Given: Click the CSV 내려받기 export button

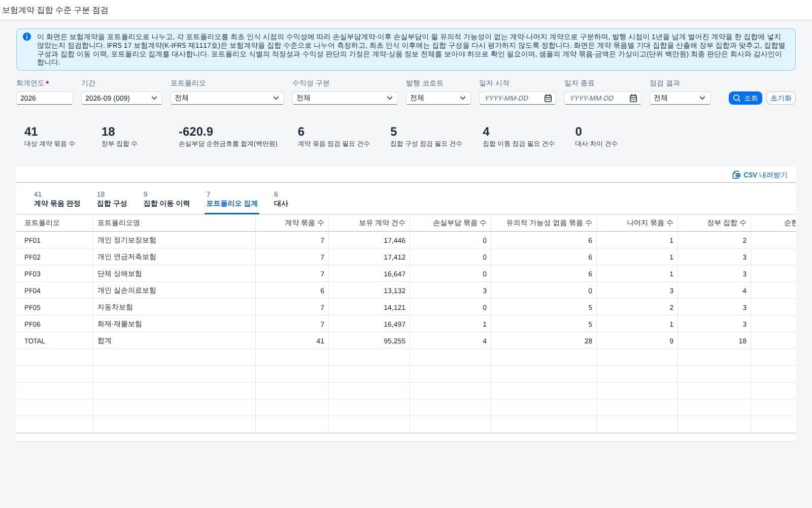Looking at the screenshot, I should click(760, 175).
